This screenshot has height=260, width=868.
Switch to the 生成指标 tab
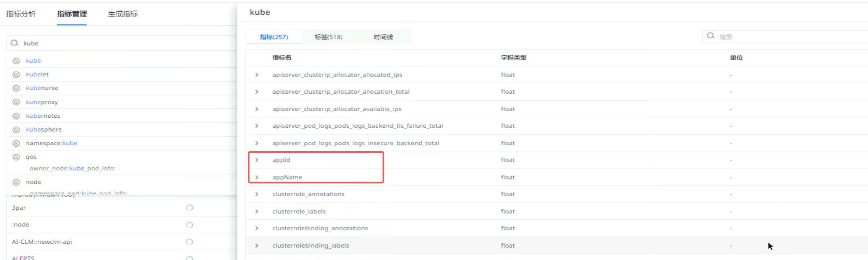[x=123, y=14]
